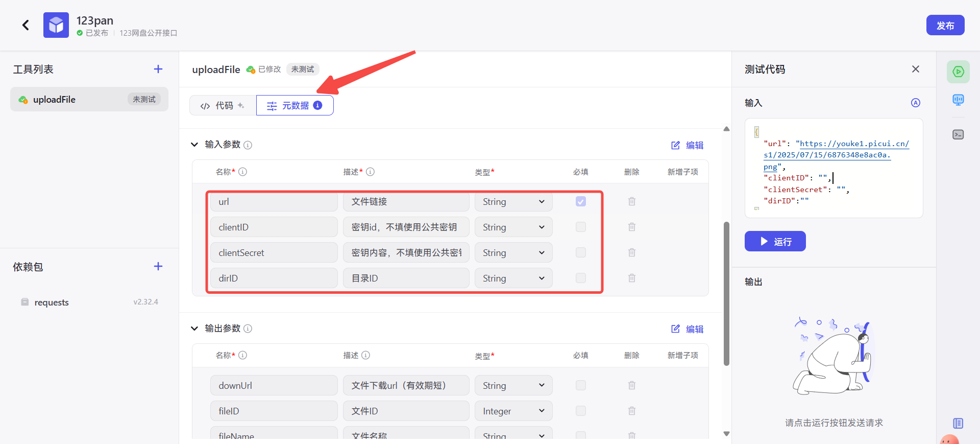Close the 测试代码 panel
The image size is (980, 444).
point(916,69)
